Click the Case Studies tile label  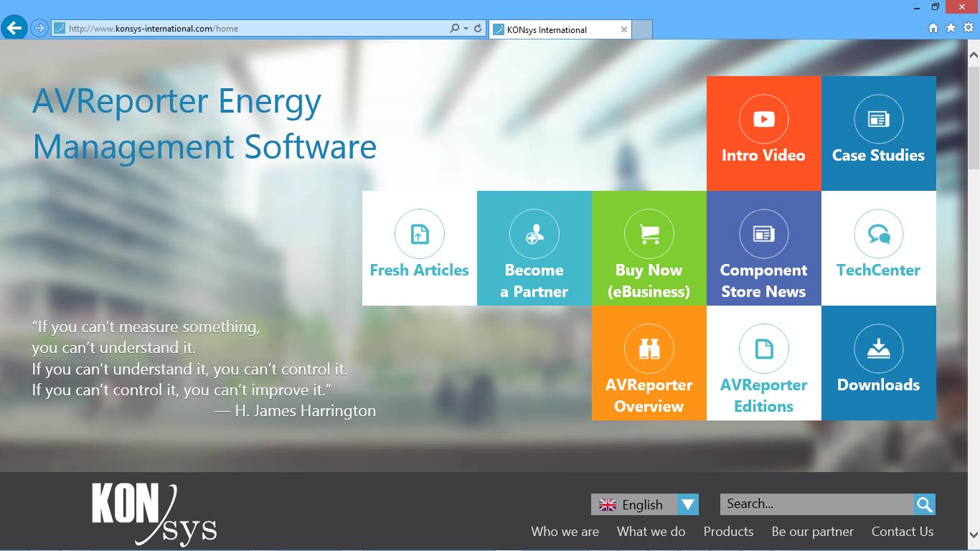878,155
